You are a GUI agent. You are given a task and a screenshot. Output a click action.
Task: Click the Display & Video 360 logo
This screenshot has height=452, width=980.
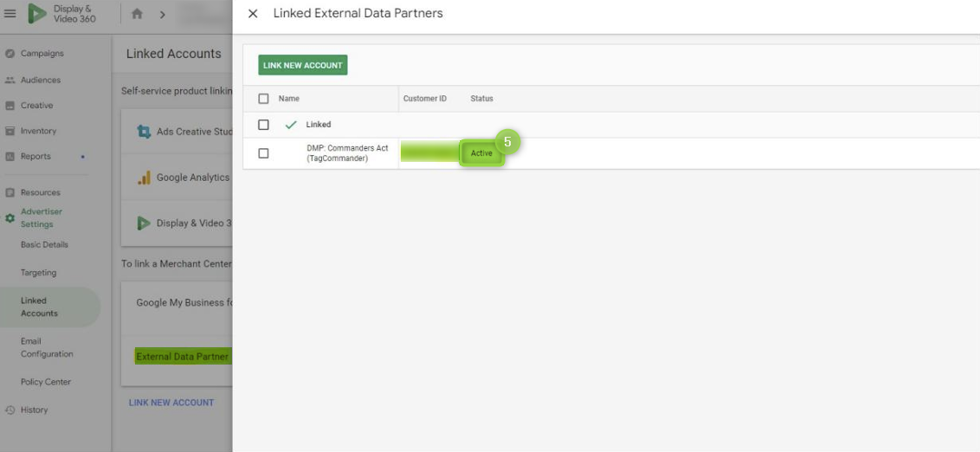pos(38,14)
